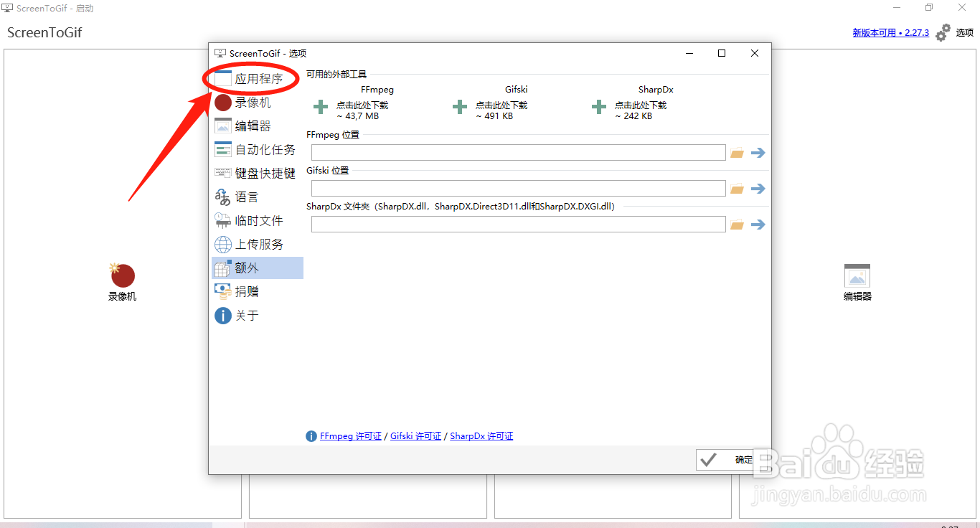The width and height of the screenshot is (980, 528).
Task: Click the green plus to download FFmpeg
Action: tap(321, 108)
